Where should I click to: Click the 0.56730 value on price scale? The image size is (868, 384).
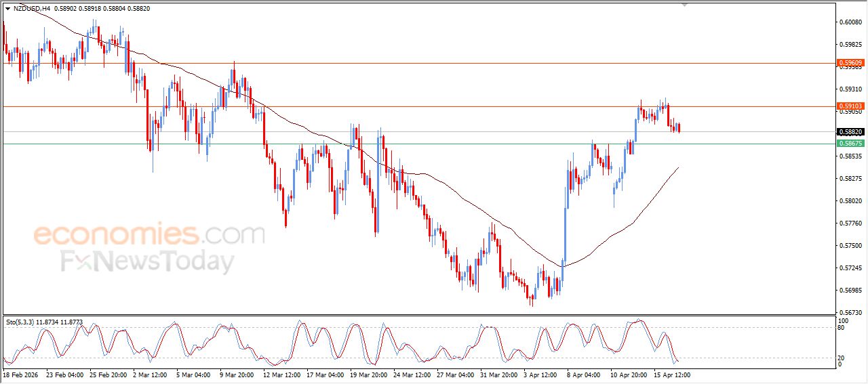(x=850, y=312)
